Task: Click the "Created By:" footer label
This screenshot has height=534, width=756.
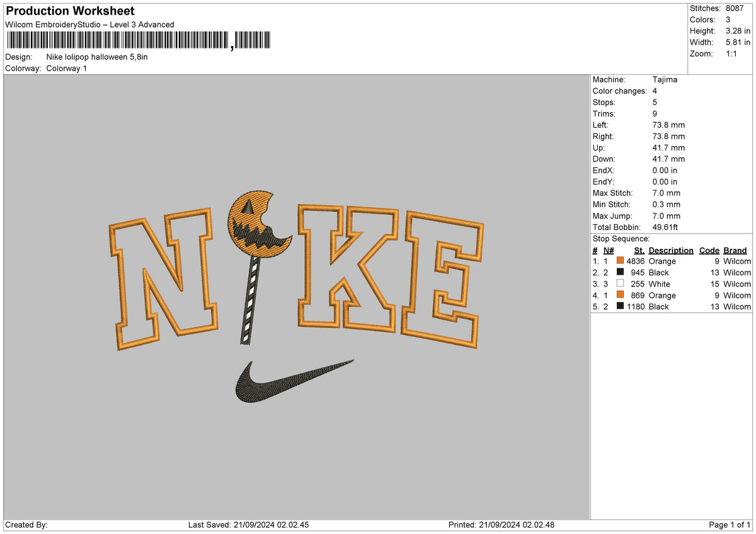Action: [26, 525]
